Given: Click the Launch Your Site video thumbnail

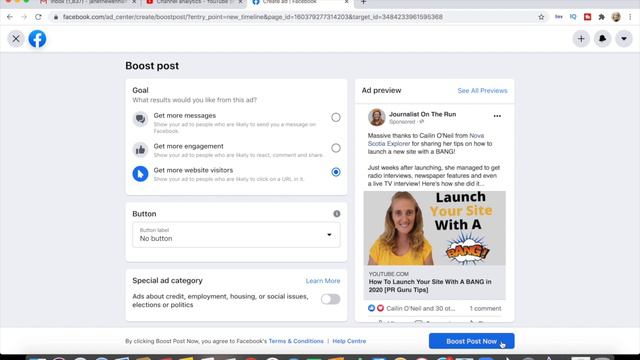Looking at the screenshot, I should 434,228.
